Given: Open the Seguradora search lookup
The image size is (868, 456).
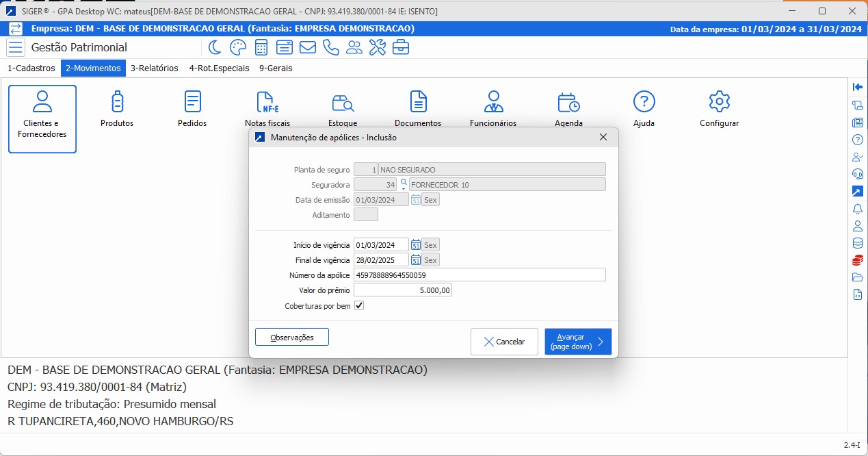Looking at the screenshot, I should (x=404, y=183).
